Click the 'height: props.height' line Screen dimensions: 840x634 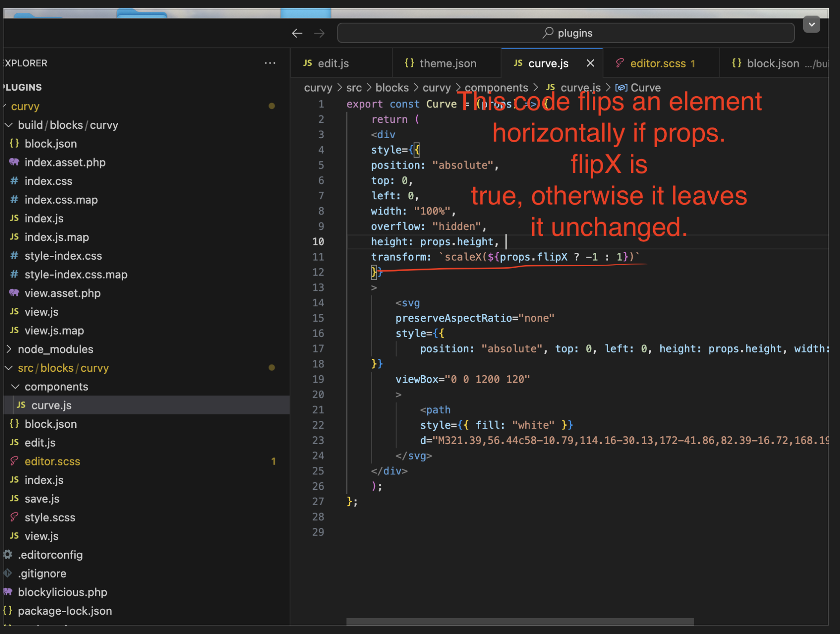[435, 242]
